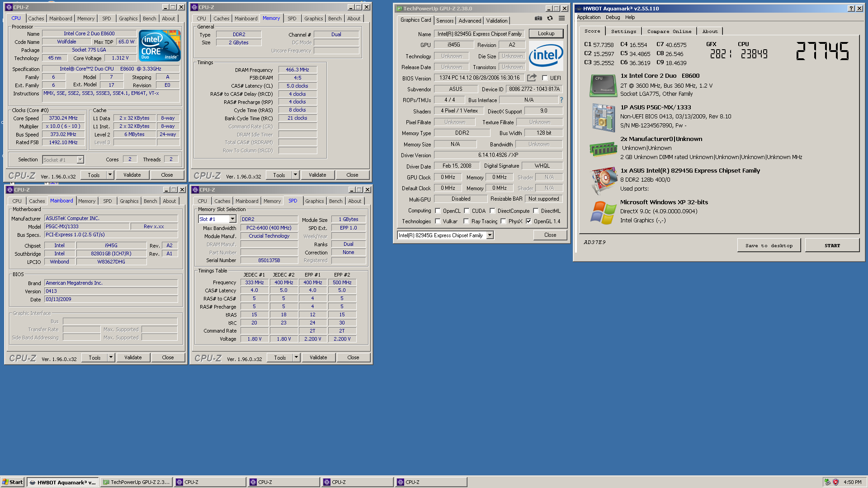Click the CPU-Z Mainboard window title icon
This screenshot has width=868, height=488.
9,190
